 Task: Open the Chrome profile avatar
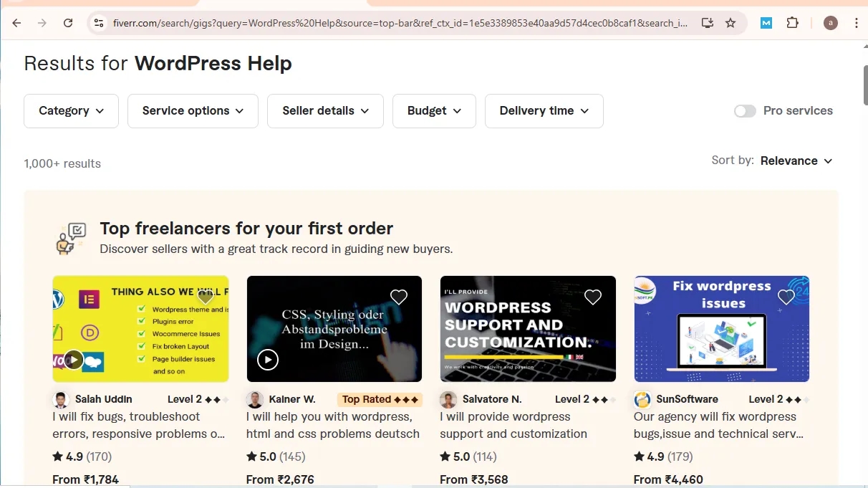click(x=831, y=23)
